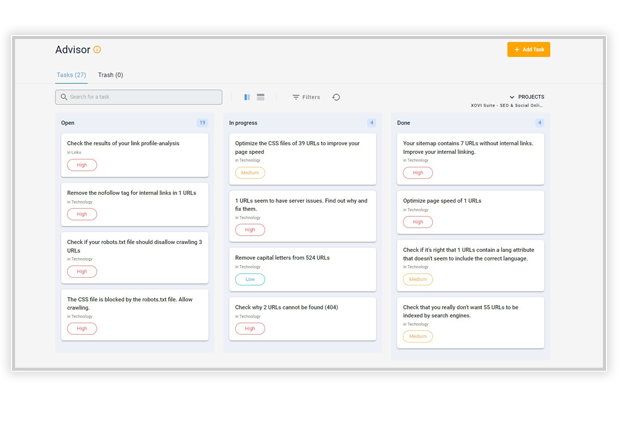Expand the Projects dropdown
Image resolution: width=621 pixels, height=423 pixels.
click(526, 97)
